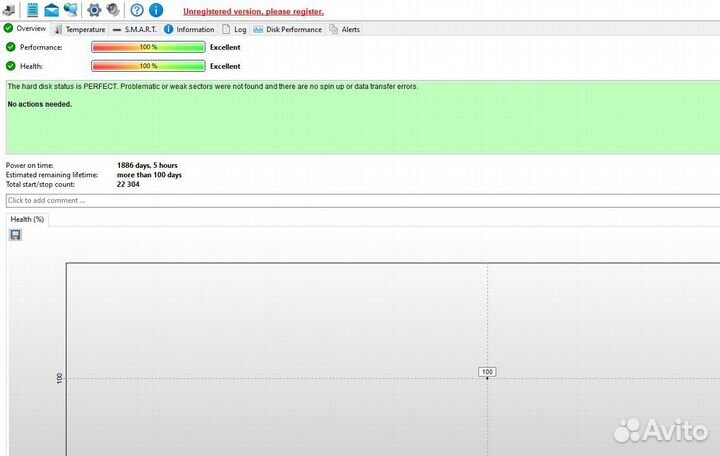Open the Alerts tab
The height and width of the screenshot is (456, 720).
345,29
